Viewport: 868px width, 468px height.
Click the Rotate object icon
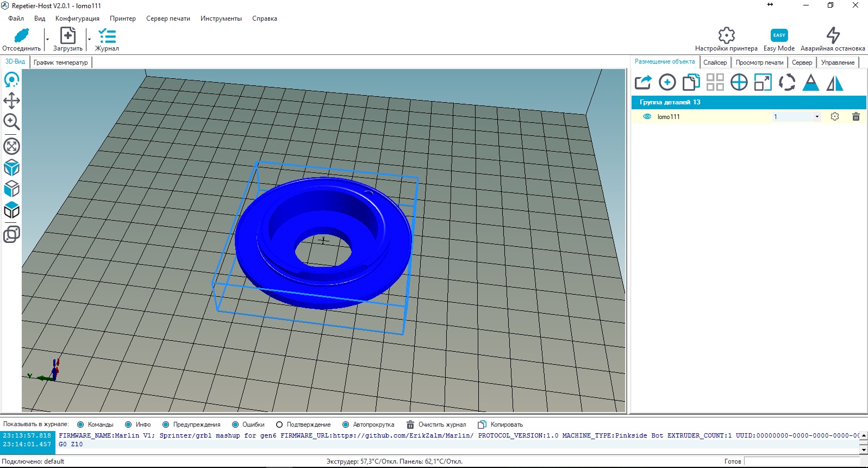786,83
